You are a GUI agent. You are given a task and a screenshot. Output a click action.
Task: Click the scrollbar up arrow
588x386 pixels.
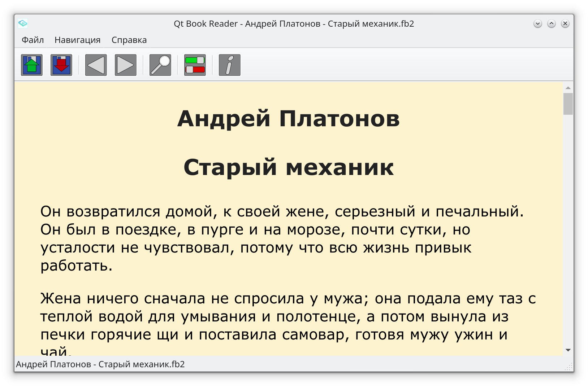tap(568, 88)
